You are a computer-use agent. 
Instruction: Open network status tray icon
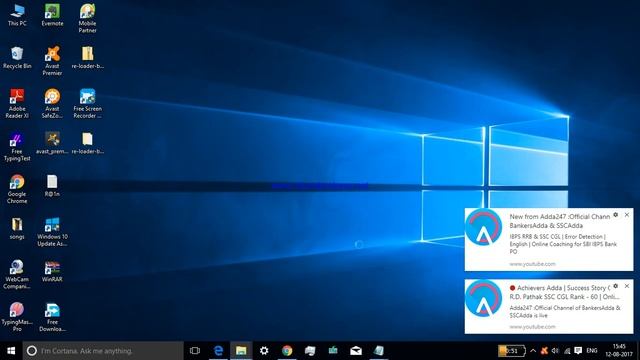coord(567,351)
